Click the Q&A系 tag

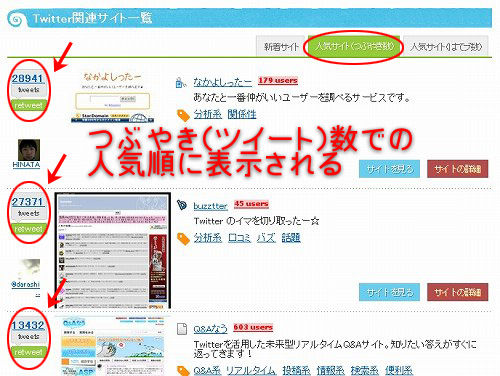tap(207, 370)
